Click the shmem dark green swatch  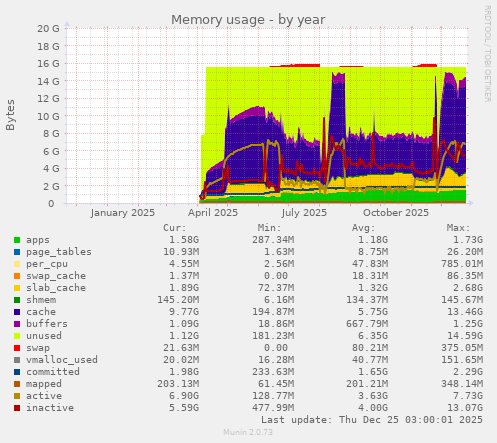17,300
